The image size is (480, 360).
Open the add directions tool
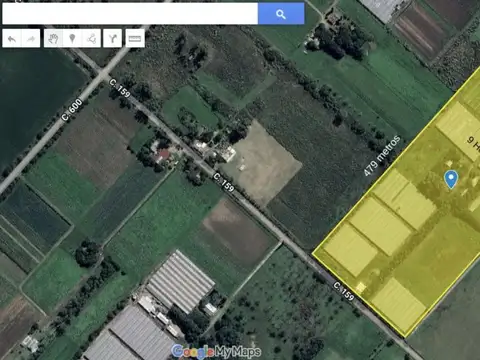pos(113,39)
